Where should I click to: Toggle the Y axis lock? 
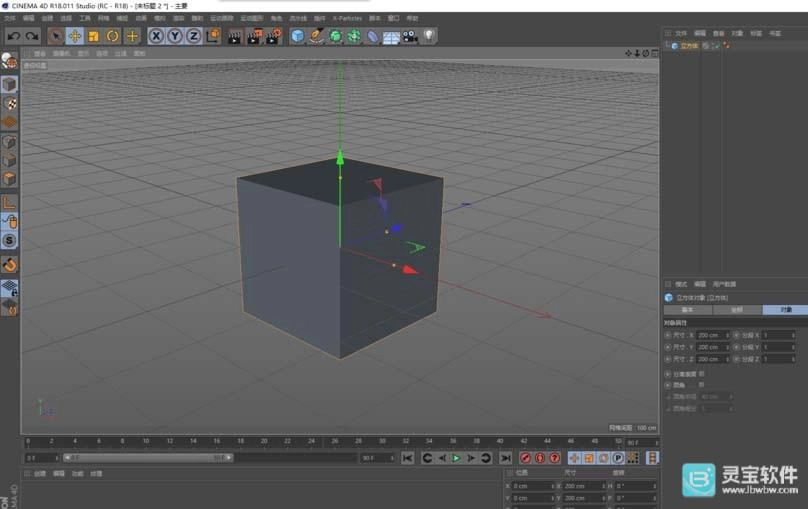pos(175,36)
